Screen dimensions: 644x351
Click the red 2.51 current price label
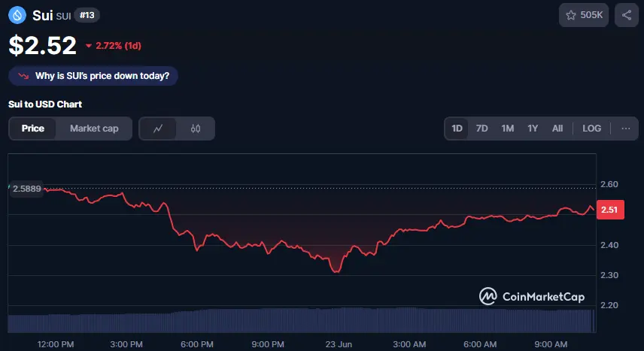[x=610, y=210]
